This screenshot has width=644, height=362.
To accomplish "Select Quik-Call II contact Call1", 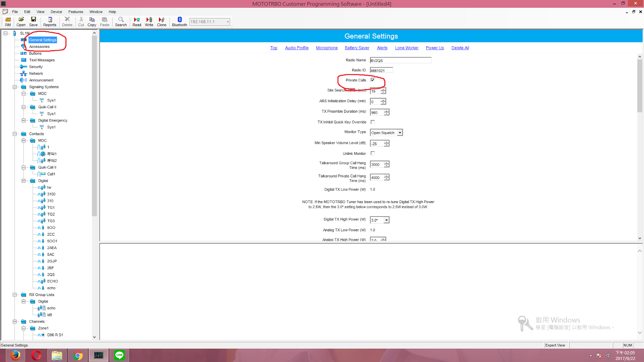I will 51,174.
